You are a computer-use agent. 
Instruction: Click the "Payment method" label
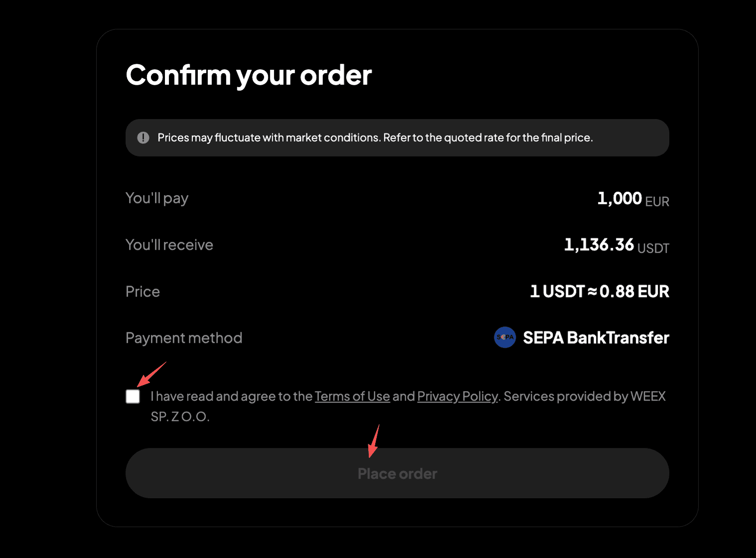click(184, 338)
